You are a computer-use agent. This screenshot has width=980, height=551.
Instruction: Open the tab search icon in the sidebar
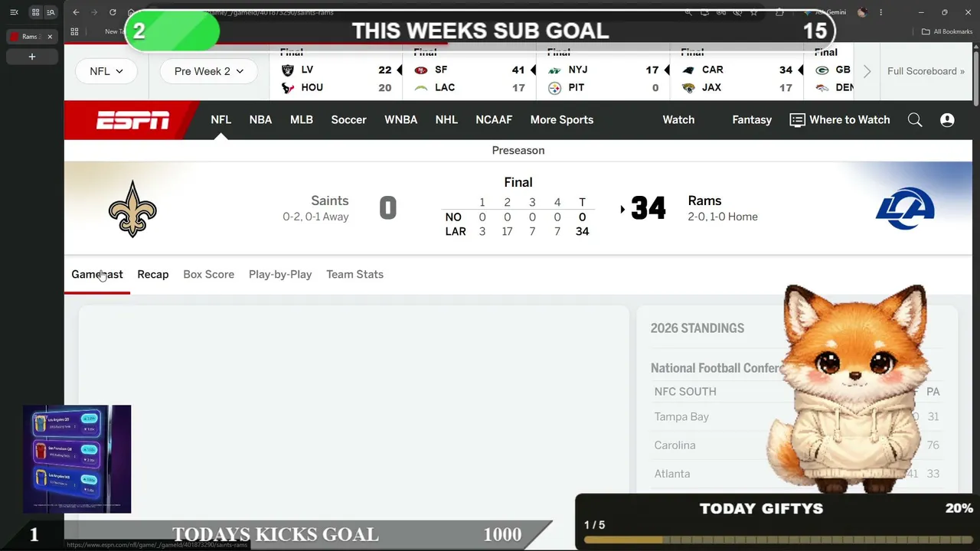[x=51, y=12]
